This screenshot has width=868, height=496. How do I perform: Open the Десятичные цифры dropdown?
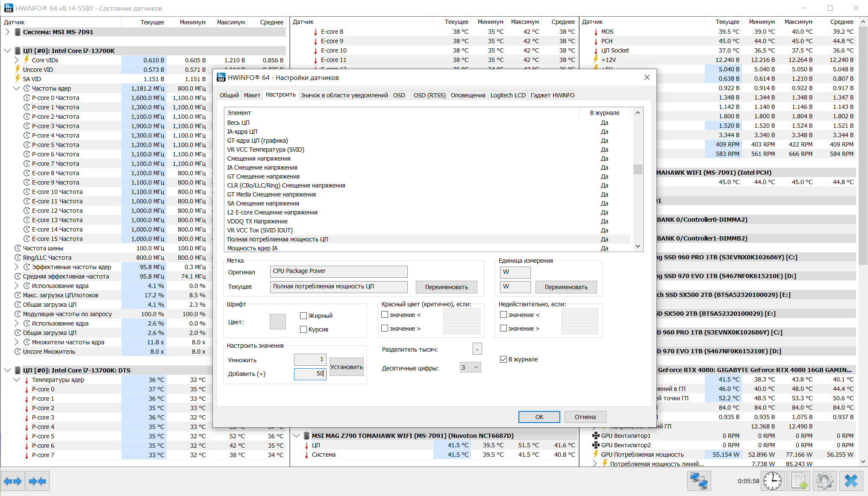coord(470,367)
